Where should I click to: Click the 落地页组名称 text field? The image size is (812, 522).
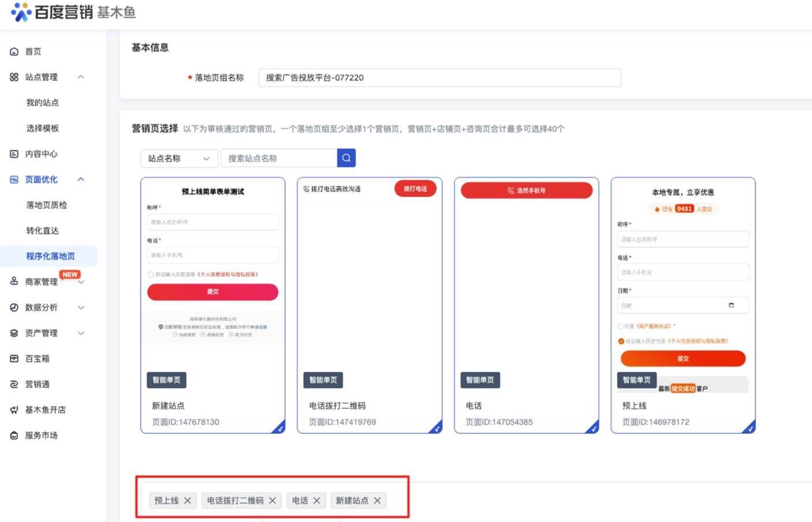click(439, 77)
